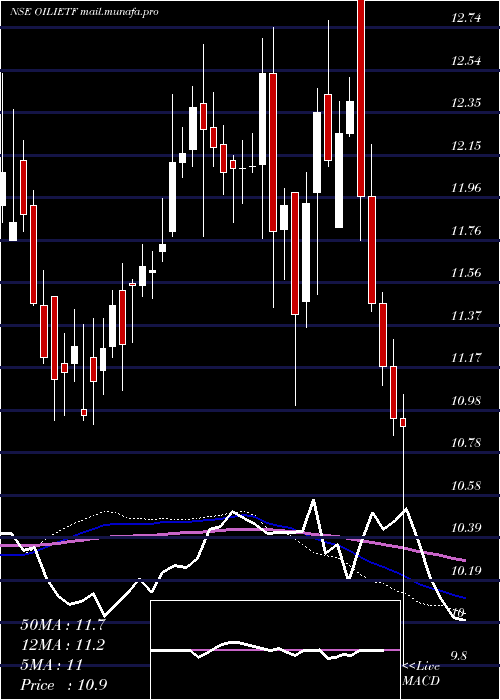Click the MACD label
This screenshot has width=500, height=700.
point(421,681)
